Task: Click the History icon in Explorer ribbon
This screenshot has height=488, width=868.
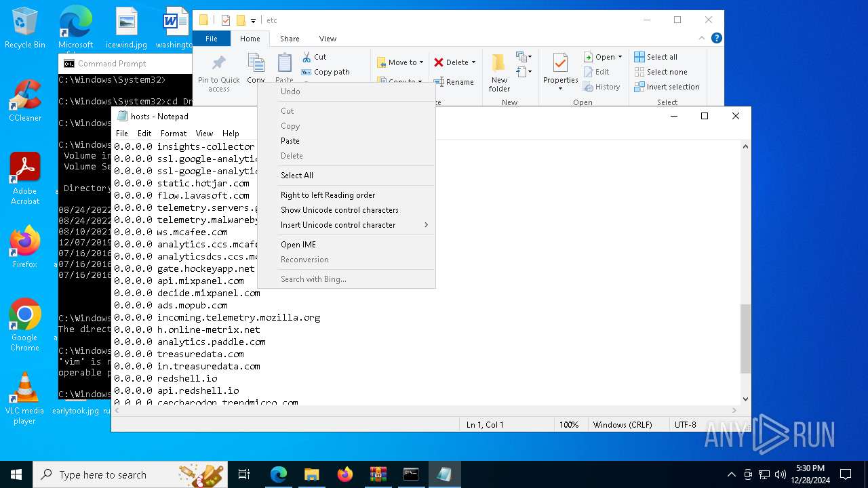Action: [588, 87]
